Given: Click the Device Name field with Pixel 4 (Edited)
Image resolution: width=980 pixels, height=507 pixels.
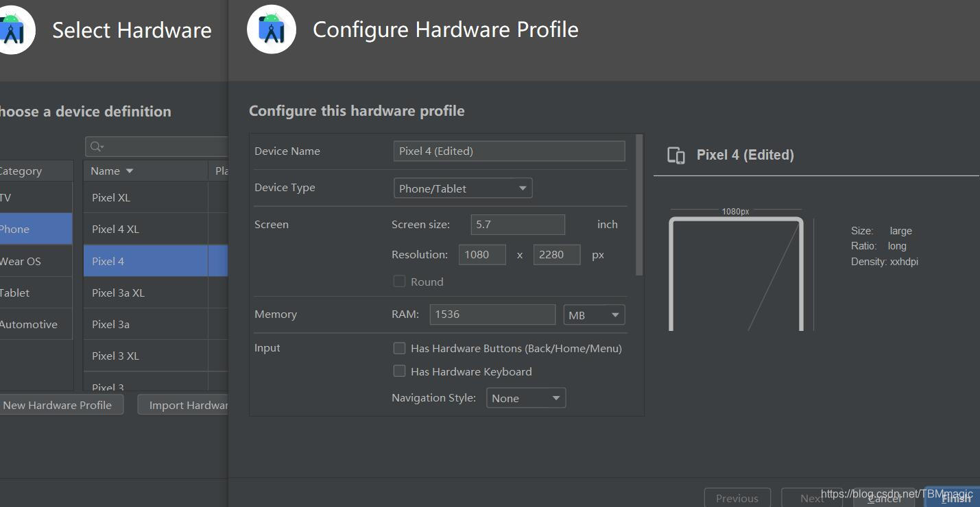Looking at the screenshot, I should [x=510, y=151].
